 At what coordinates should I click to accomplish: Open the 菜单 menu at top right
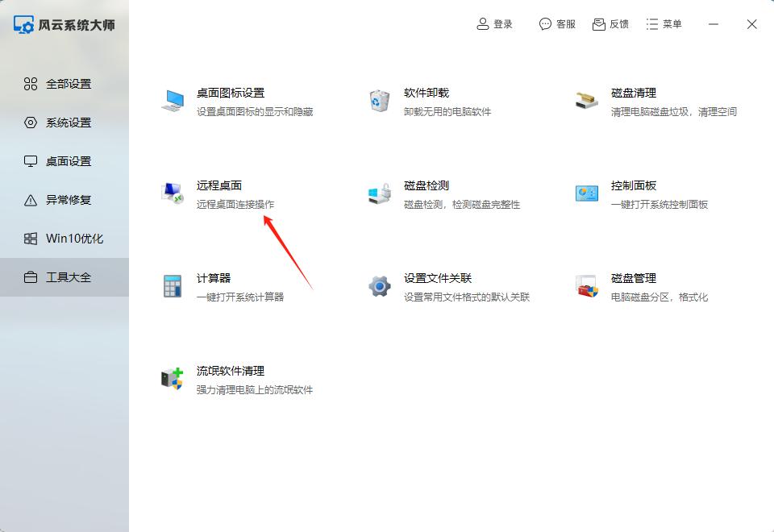(664, 23)
